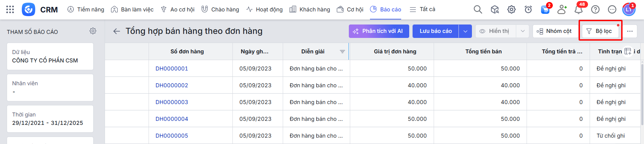Open order link DH0000003
This screenshot has height=144, width=644.
click(172, 102)
